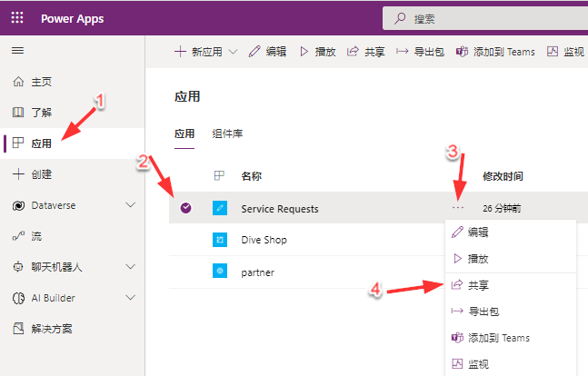Click the 监视 monitor icon in toolbar

pos(553,51)
